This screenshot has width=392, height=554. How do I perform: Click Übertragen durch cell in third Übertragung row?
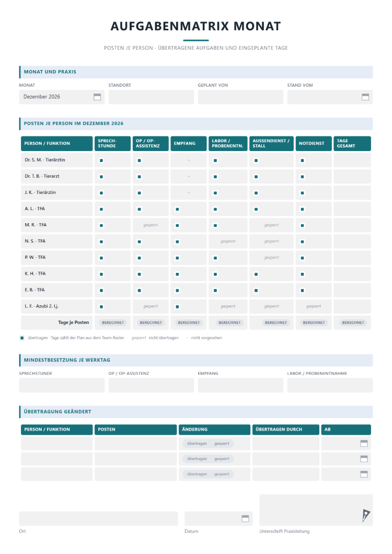pos(286,474)
